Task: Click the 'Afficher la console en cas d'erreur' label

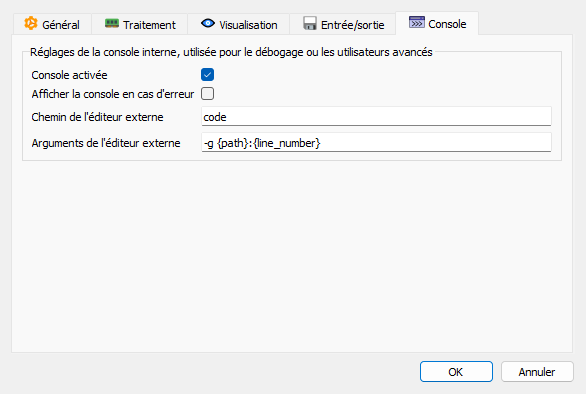Action: click(x=112, y=94)
